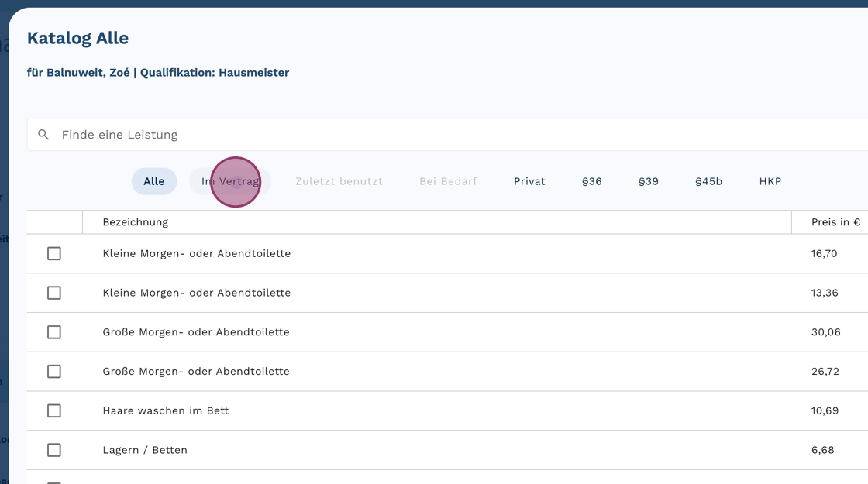Click the price 30,06
Screen dimensions: 868x484
826,332
